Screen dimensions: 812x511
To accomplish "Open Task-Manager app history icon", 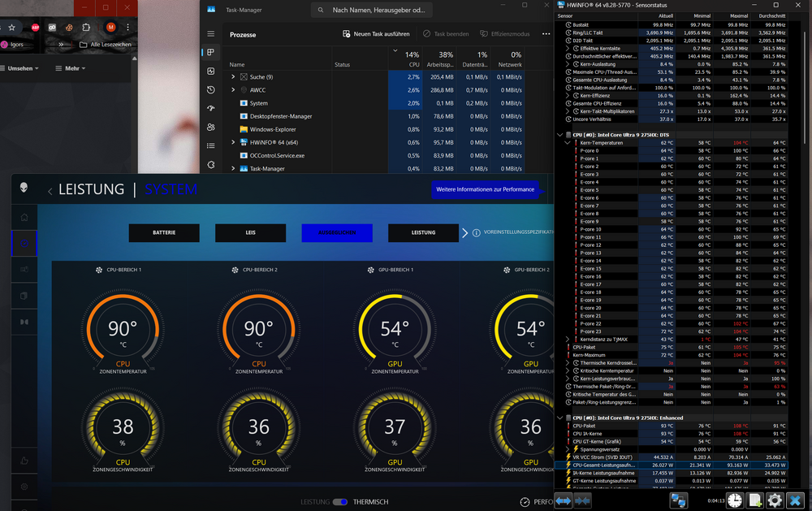I will tap(211, 89).
